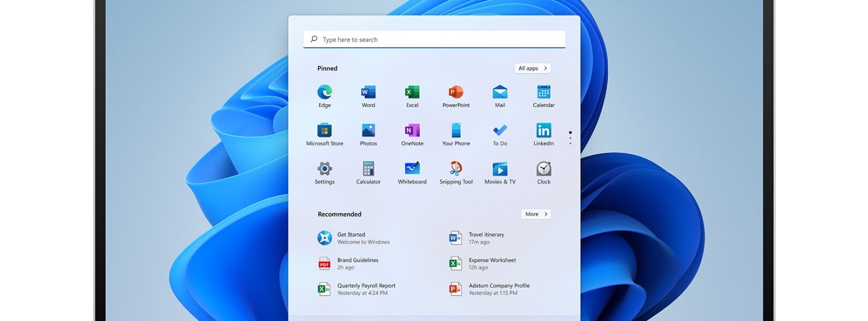868x321 pixels.
Task: Open the All apps list
Action: click(533, 68)
